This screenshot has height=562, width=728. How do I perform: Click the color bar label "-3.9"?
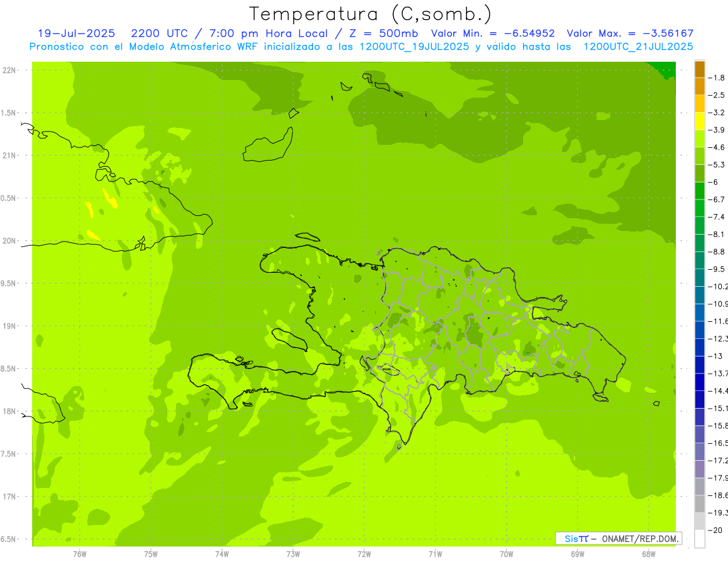click(x=717, y=130)
